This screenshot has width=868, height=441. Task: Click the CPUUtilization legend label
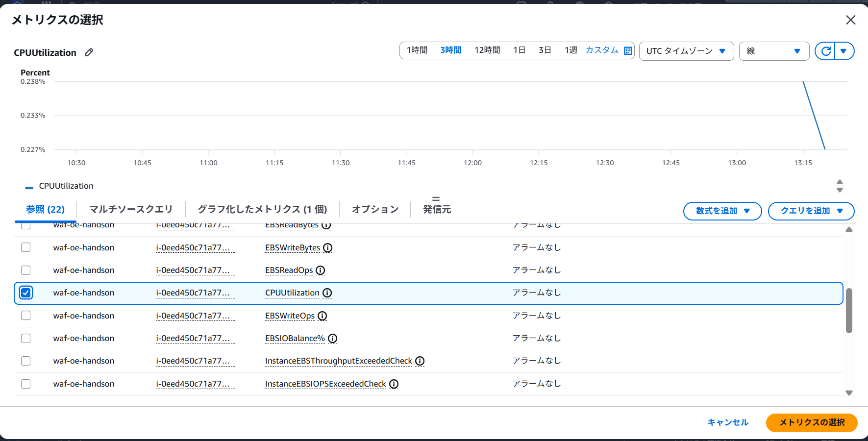point(66,186)
